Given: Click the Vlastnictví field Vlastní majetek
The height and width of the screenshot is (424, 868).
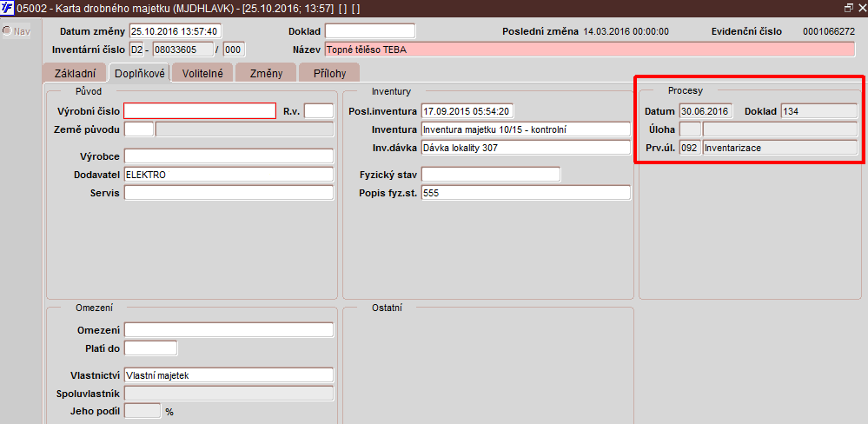Looking at the screenshot, I should coord(229,375).
